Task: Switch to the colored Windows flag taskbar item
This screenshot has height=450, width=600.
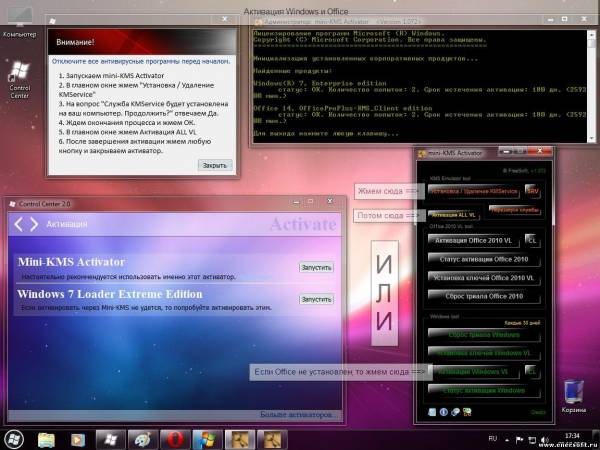Action: 207,440
